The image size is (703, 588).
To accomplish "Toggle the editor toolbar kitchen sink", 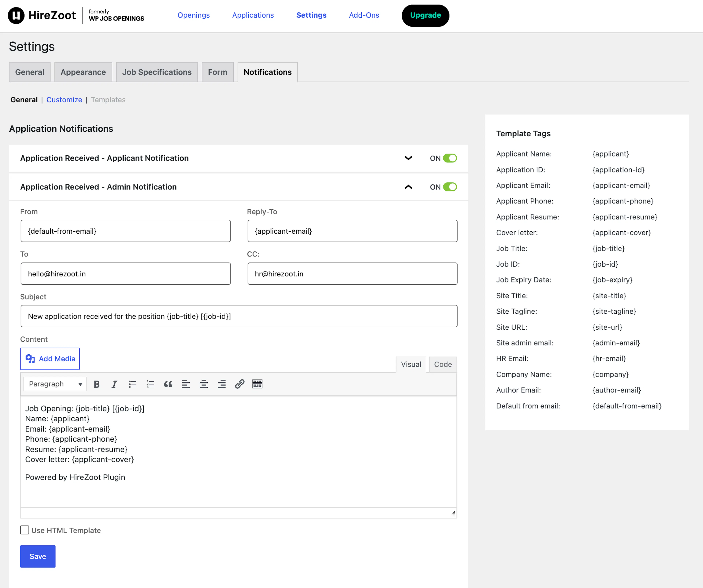I will (257, 384).
